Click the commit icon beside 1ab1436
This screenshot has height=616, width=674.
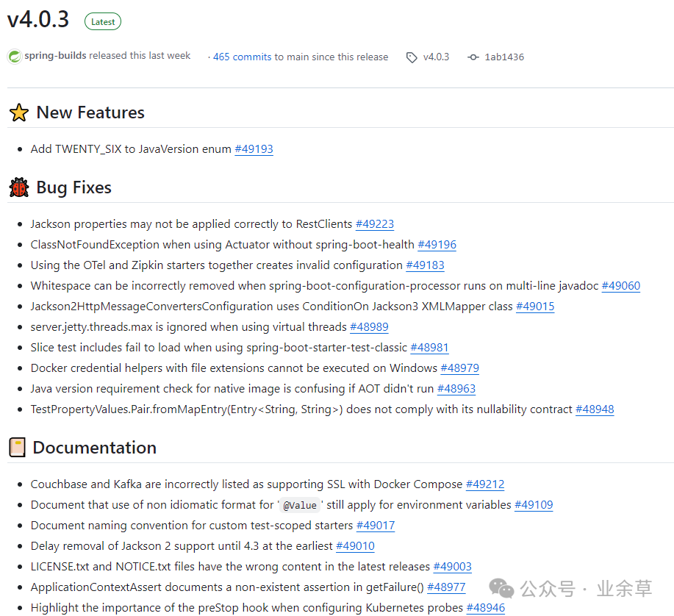click(x=473, y=57)
